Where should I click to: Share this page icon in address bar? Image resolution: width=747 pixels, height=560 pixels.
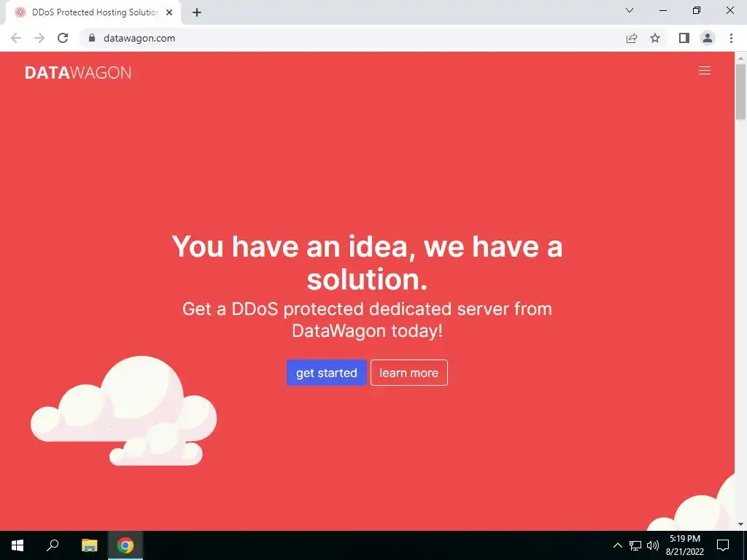pos(632,38)
